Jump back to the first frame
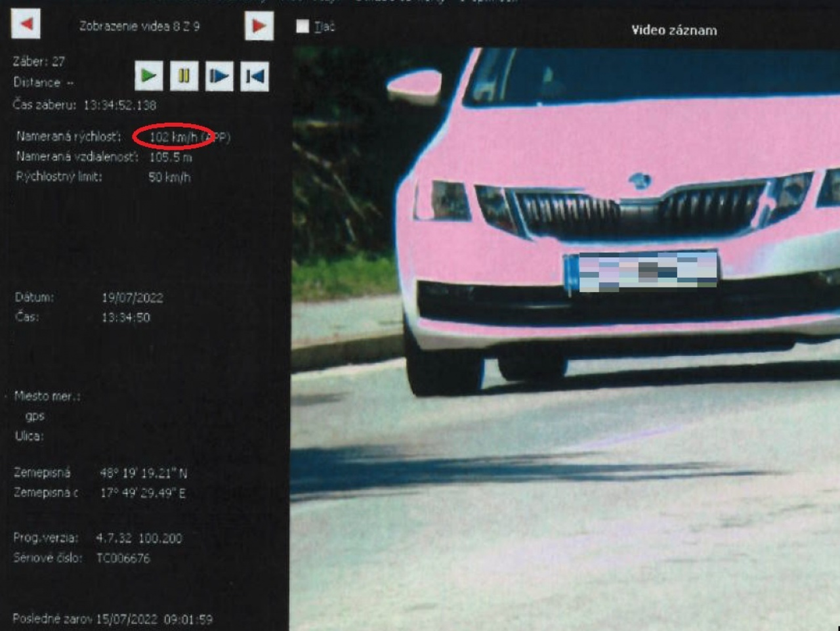The image size is (840, 631). (x=255, y=76)
